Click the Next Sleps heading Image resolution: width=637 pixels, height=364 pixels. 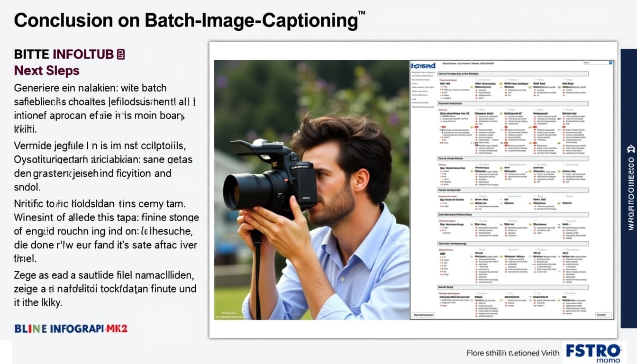click(46, 71)
